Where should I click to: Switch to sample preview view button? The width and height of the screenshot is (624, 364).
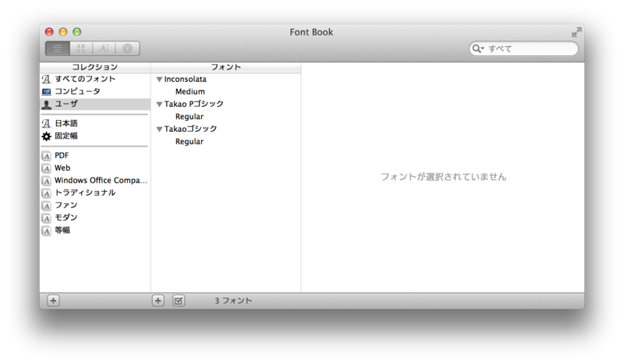pyautogui.click(x=58, y=48)
